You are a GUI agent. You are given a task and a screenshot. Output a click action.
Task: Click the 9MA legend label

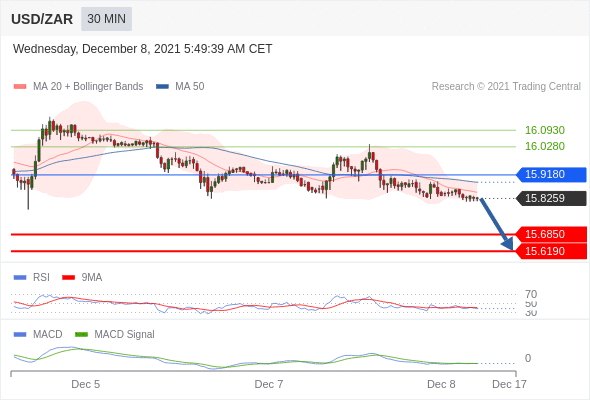click(92, 277)
